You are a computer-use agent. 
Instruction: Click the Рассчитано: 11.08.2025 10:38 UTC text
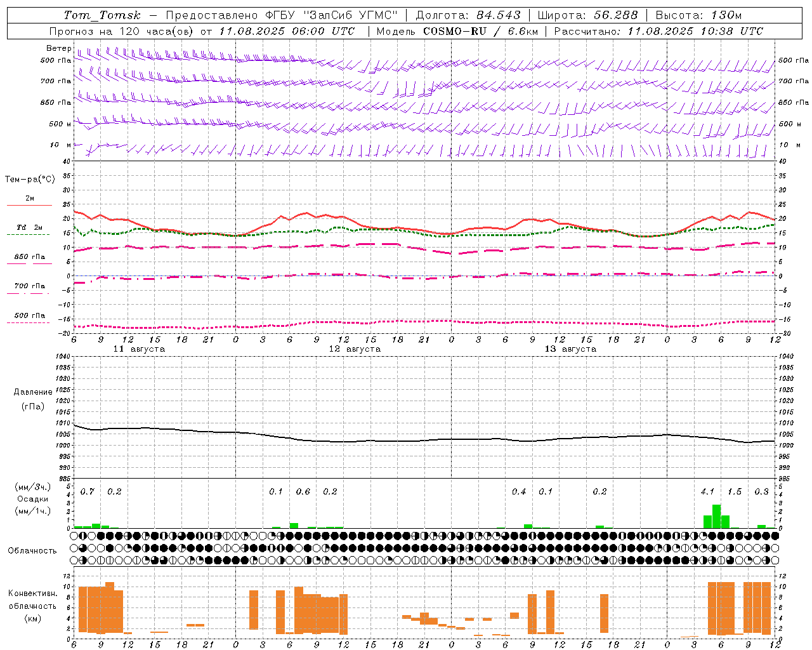(x=658, y=31)
